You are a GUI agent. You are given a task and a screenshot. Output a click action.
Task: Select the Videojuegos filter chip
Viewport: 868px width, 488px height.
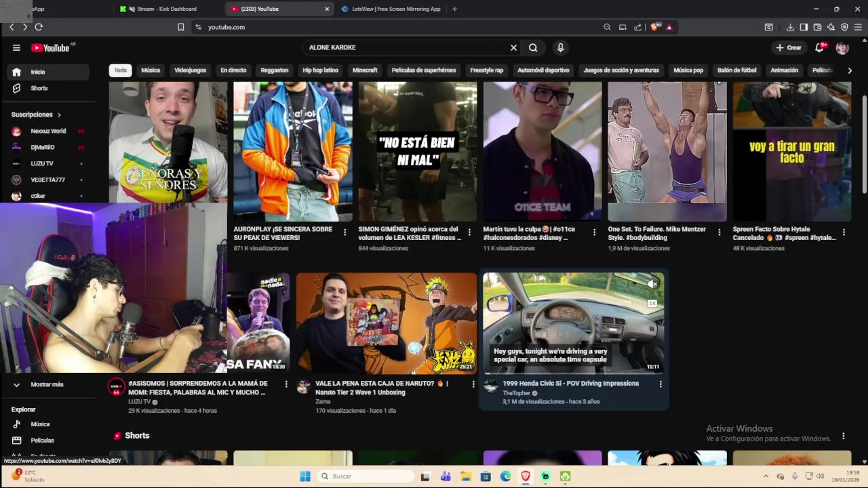tap(190, 70)
